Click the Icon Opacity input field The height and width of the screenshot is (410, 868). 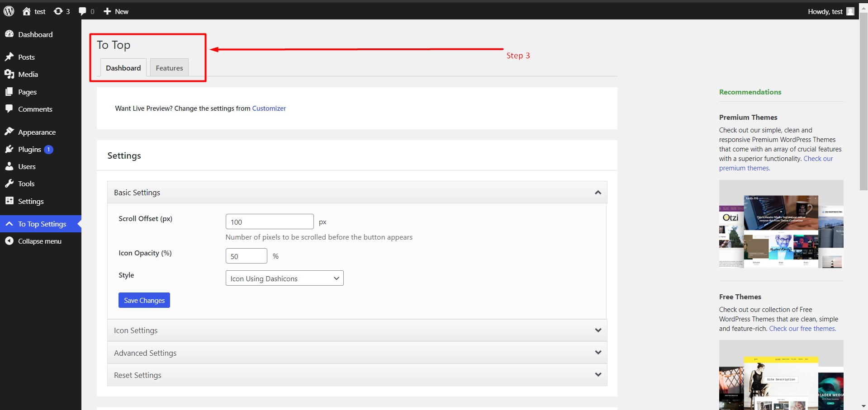[247, 256]
